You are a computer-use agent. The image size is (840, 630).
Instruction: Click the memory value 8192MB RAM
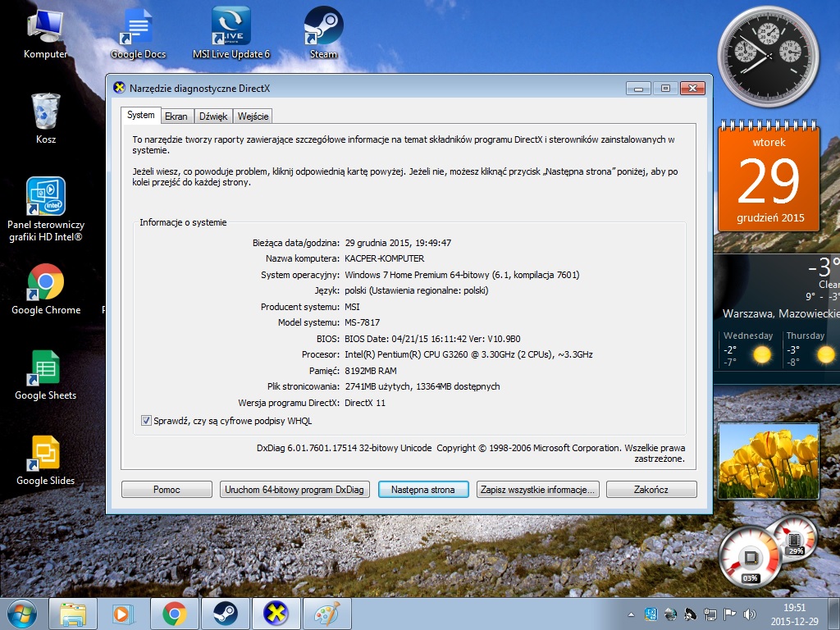click(371, 371)
